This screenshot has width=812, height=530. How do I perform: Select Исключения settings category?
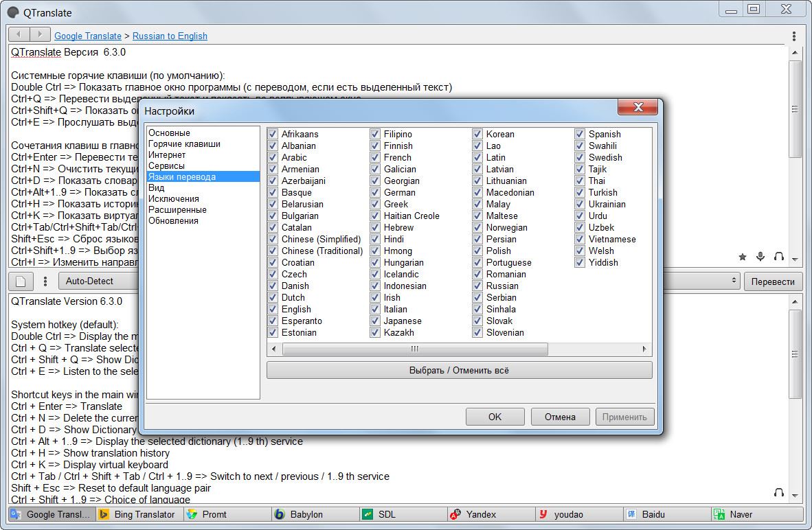[x=203, y=199]
